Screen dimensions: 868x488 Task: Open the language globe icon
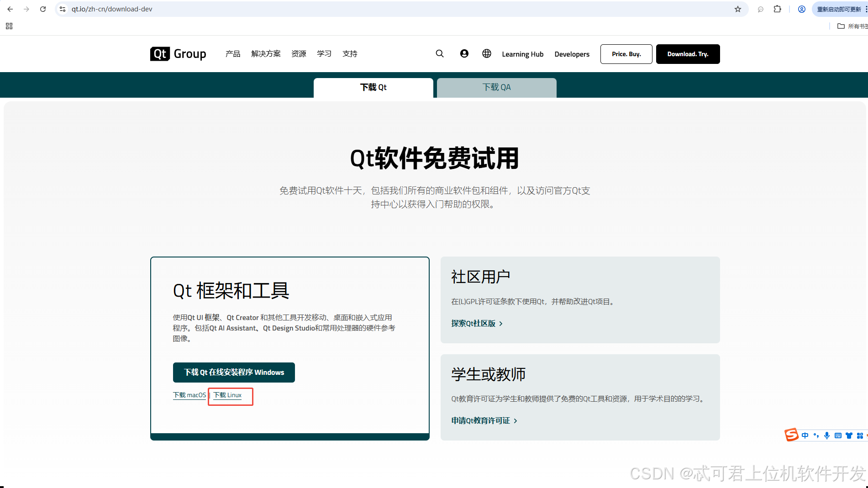[487, 54]
